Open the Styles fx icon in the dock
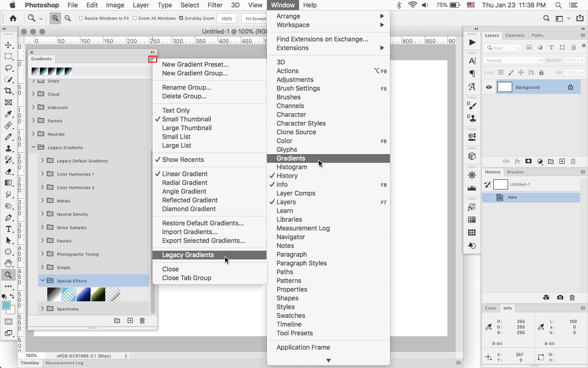Screen dimensions: 588x368 (x=472, y=208)
